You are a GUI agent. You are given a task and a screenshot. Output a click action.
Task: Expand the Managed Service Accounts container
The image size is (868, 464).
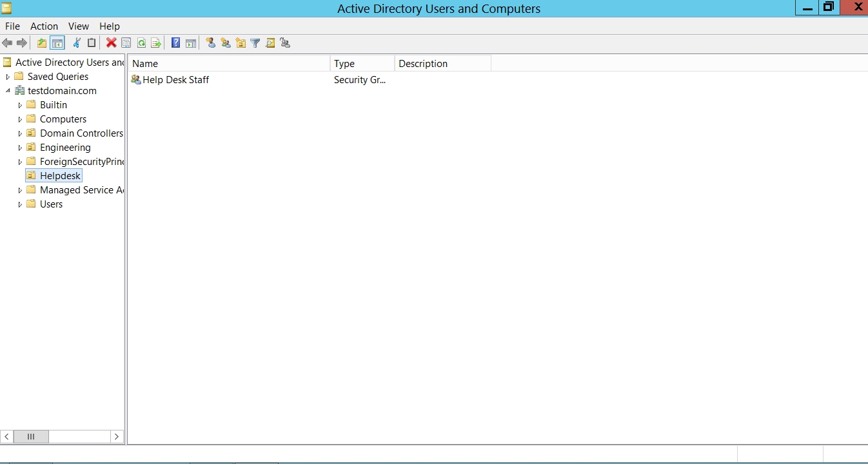(20, 190)
